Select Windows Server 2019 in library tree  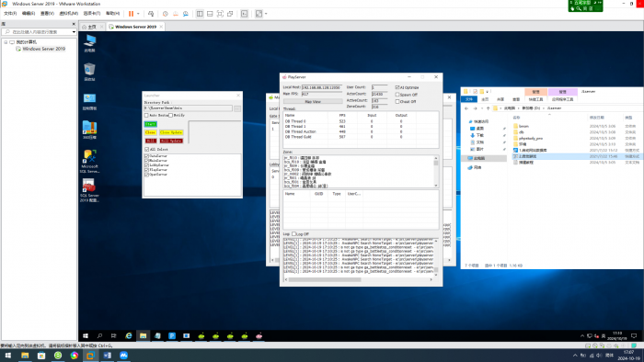pos(43,49)
